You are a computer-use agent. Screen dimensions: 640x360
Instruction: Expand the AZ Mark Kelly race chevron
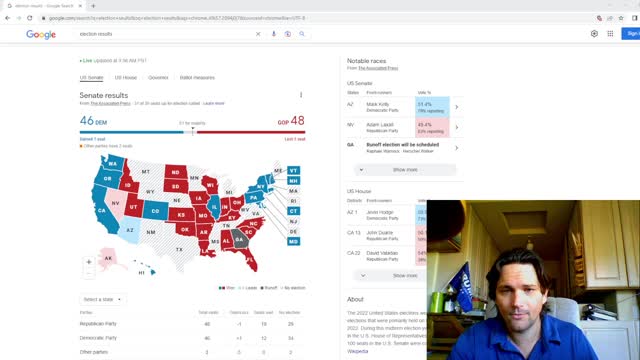pos(457,107)
